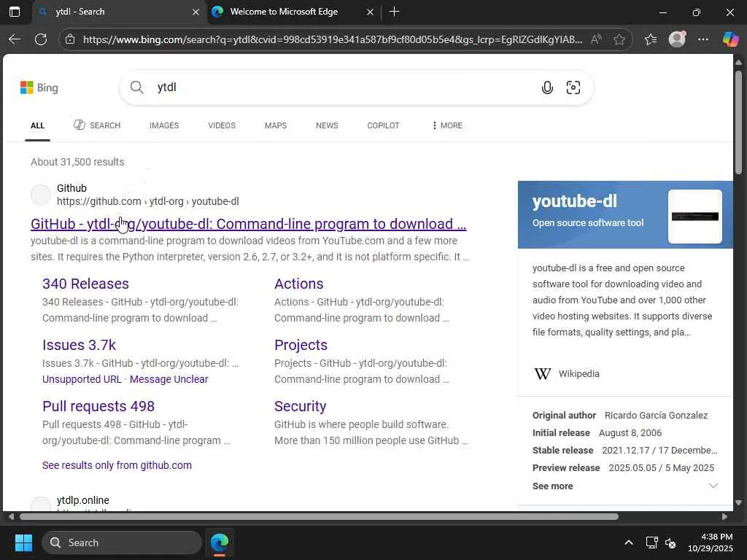
Task: Open the browser profile avatar
Action: coord(677,39)
